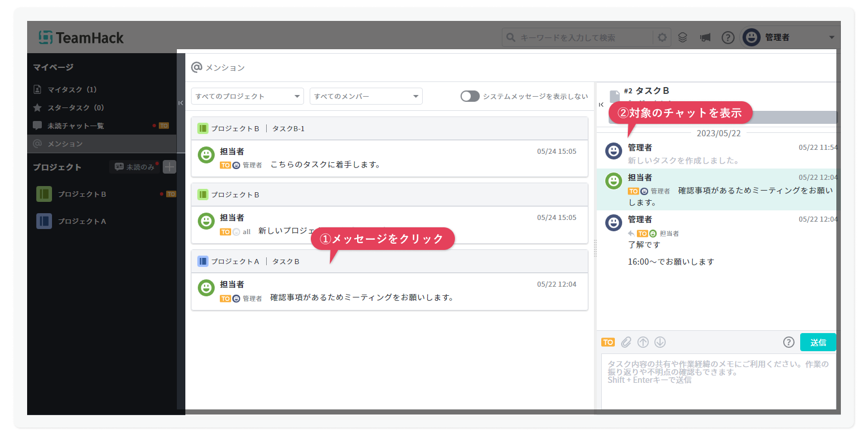
Task: Open the すべてのプロジェクト dropdown
Action: coord(248,96)
